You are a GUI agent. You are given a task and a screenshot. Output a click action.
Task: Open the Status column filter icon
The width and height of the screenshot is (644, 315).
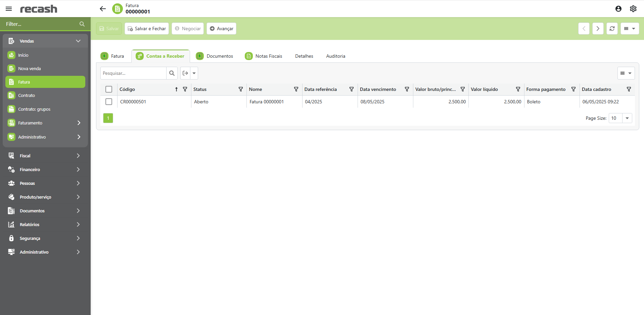240,89
